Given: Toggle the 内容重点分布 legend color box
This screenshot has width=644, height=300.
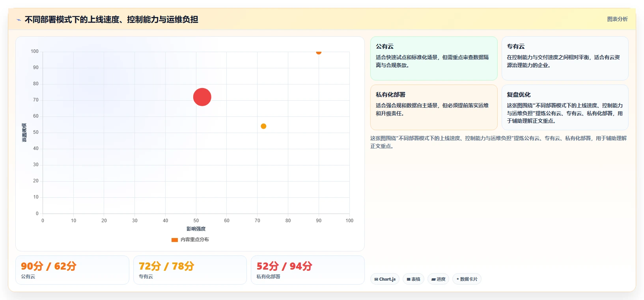Looking at the screenshot, I should (175, 240).
